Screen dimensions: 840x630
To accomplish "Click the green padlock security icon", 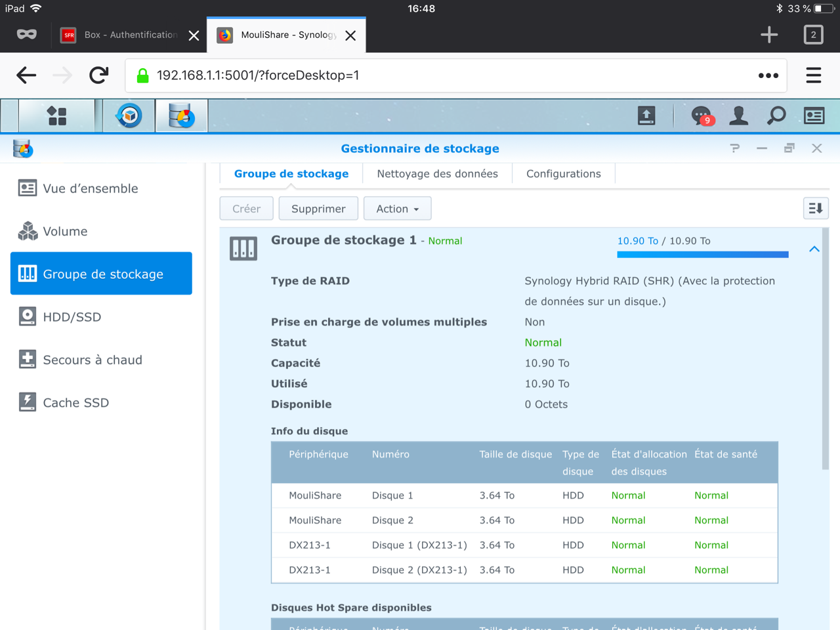I will [142, 75].
